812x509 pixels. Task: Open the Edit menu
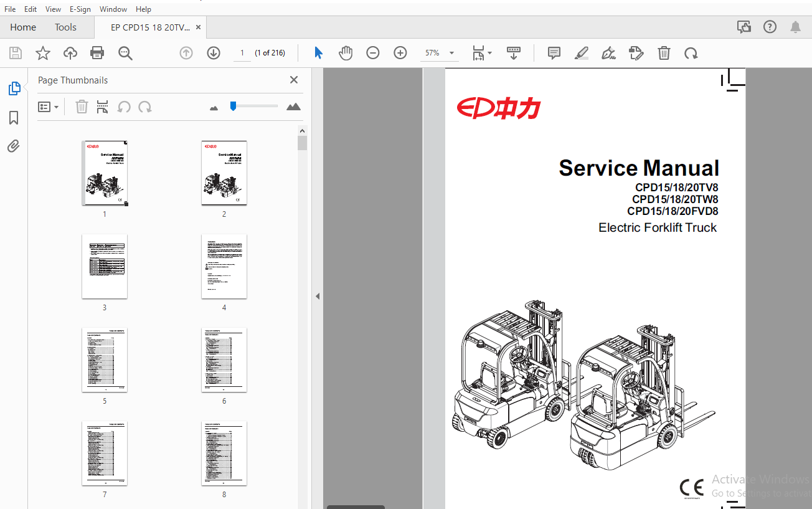pyautogui.click(x=31, y=9)
